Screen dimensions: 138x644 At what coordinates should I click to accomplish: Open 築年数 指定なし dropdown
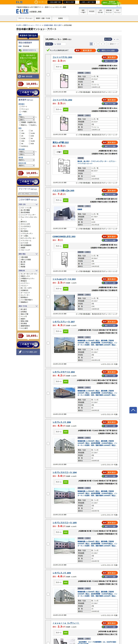pos(27,160)
